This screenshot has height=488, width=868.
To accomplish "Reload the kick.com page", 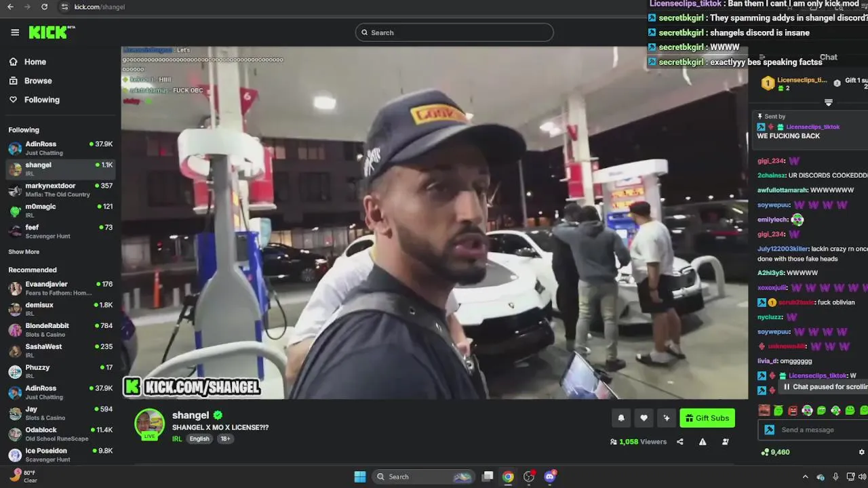I will [44, 7].
